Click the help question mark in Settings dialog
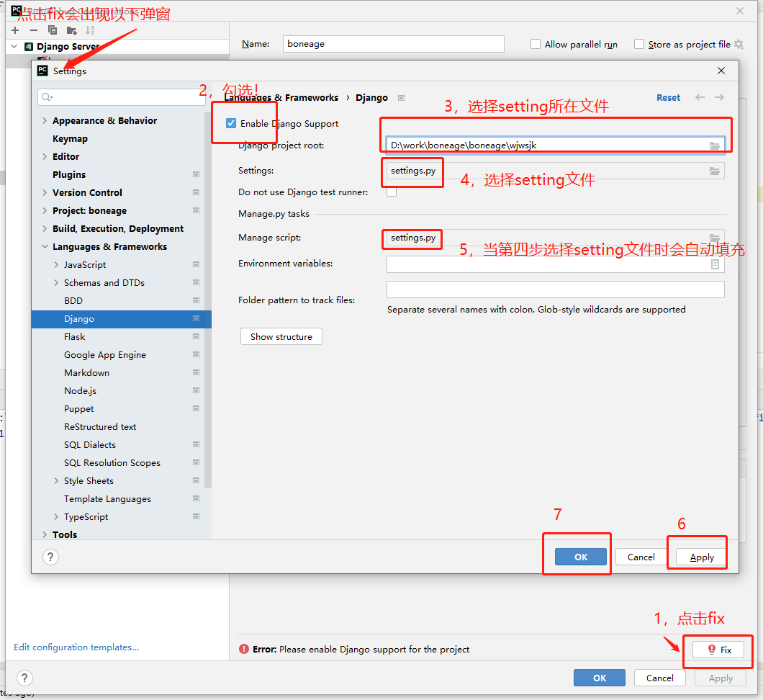This screenshot has height=700, width=763. click(50, 557)
